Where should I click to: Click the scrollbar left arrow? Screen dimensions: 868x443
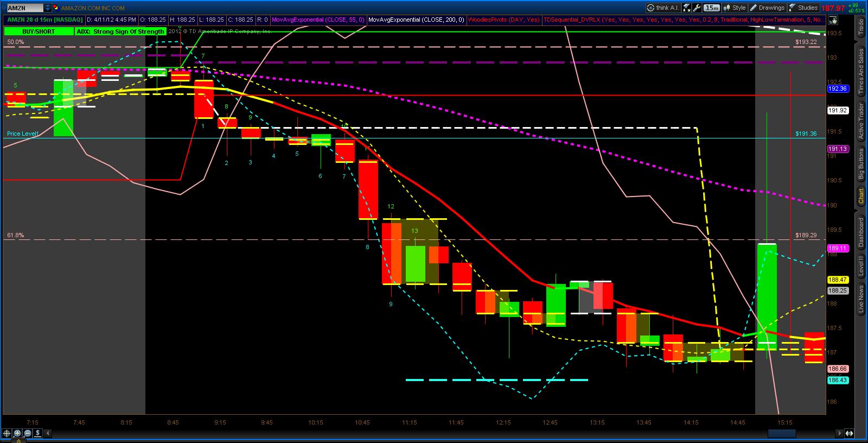pyautogui.click(x=48, y=433)
